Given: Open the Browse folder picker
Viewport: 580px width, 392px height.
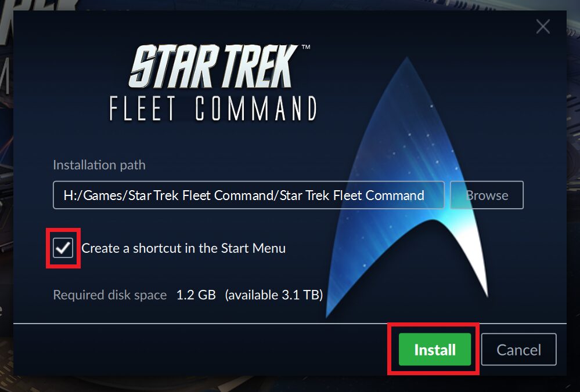Looking at the screenshot, I should click(x=487, y=195).
